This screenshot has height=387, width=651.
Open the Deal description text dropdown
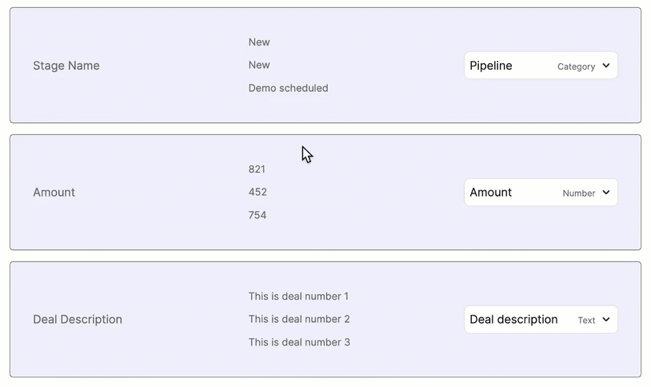pyautogui.click(x=541, y=320)
